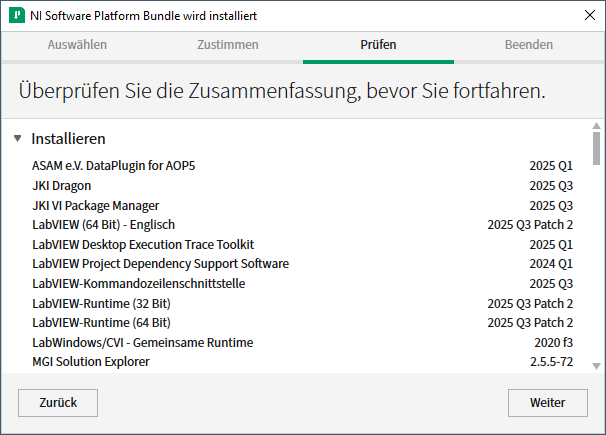Image resolution: width=606 pixels, height=435 pixels.
Task: Select JKI VI Package Manager entry
Action: [x=95, y=205]
